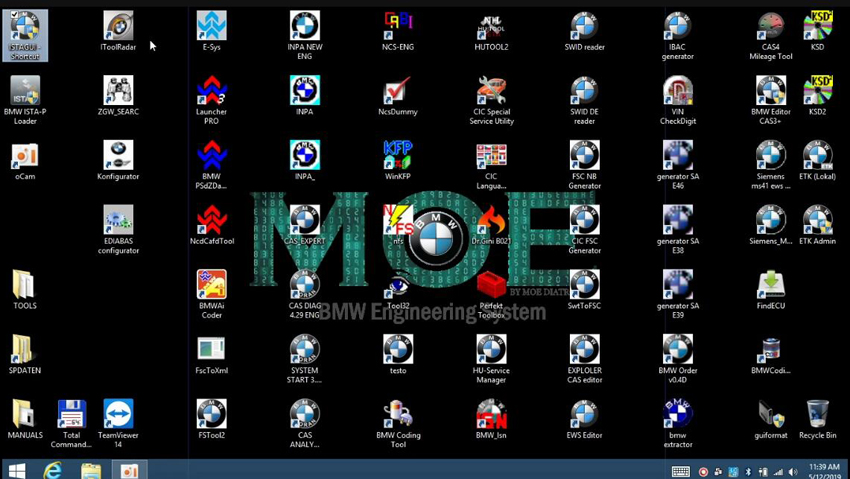Select the CAS DIAG 4.29 ENG icon
Image resolution: width=850 pixels, height=479 pixels.
(305, 294)
